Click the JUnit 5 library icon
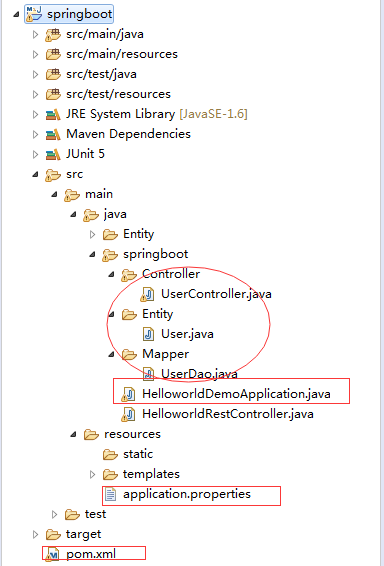The image size is (384, 566). click(53, 155)
